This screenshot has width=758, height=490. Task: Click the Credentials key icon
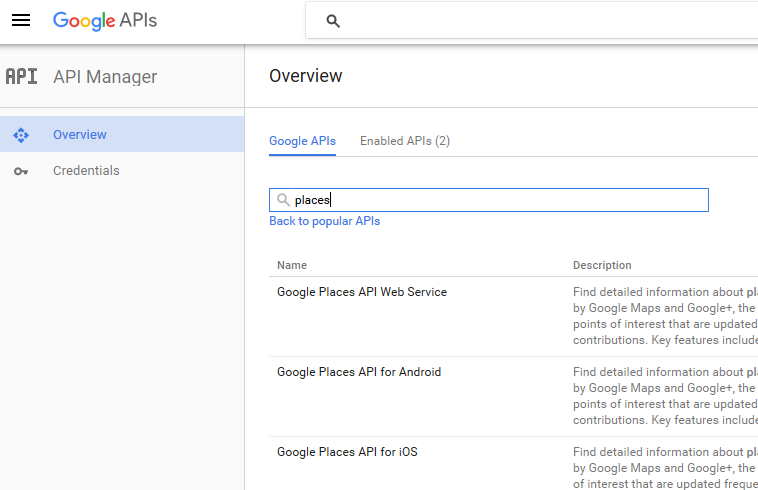pyautogui.click(x=21, y=171)
